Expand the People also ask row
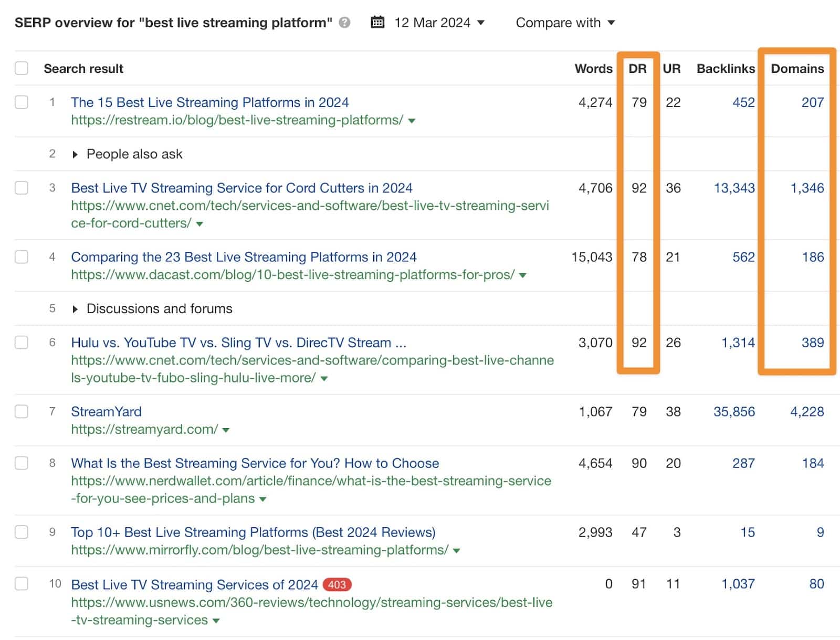Image resolution: width=840 pixels, height=640 pixels. [x=75, y=154]
